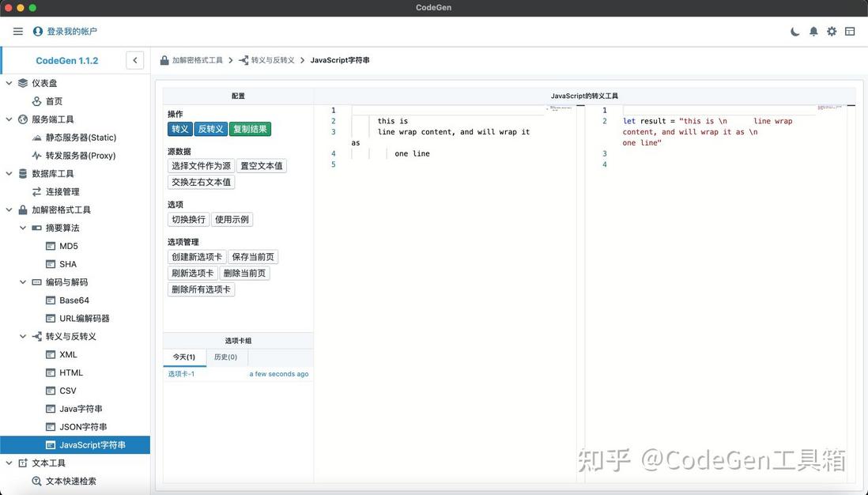Click the 删除当前页 button
868x495 pixels.
coord(245,273)
